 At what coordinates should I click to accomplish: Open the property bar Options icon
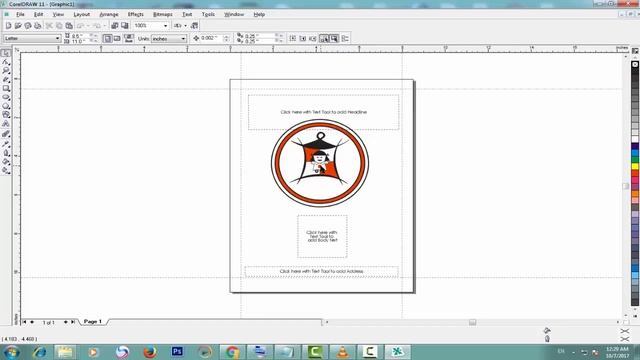click(x=345, y=38)
